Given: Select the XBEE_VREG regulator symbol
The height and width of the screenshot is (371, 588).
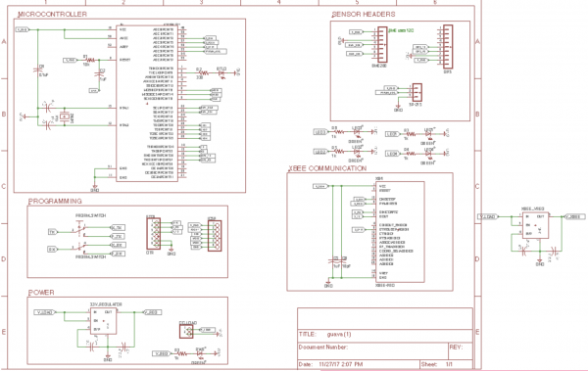Looking at the screenshot, I should 535,225.
